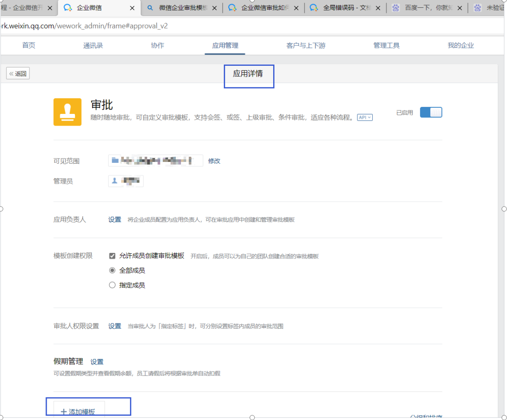
Task: Click the browser address bar URL
Action: [x=84, y=26]
